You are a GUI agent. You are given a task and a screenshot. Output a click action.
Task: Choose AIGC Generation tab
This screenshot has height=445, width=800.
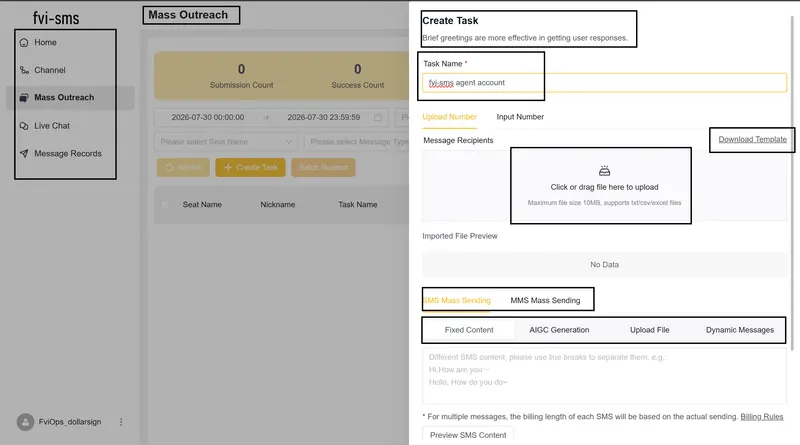point(559,330)
